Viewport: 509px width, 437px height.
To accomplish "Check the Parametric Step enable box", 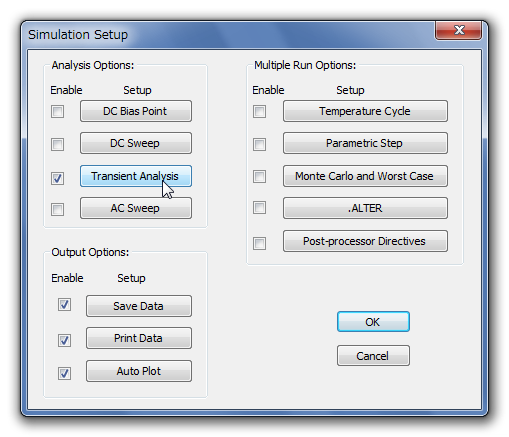I will coord(259,144).
